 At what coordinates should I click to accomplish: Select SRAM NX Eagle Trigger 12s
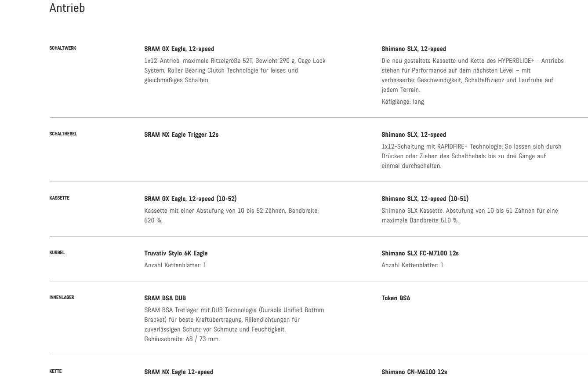click(181, 135)
